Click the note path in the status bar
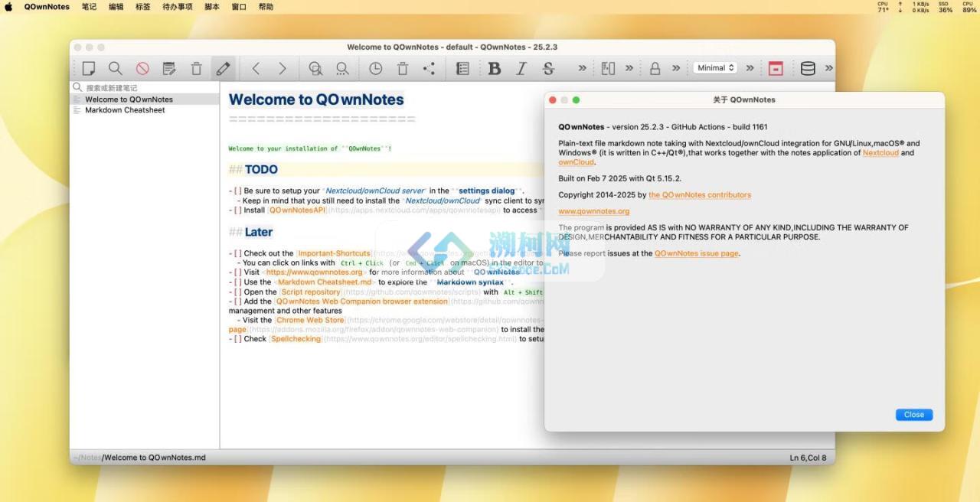The width and height of the screenshot is (980, 502). [139, 458]
